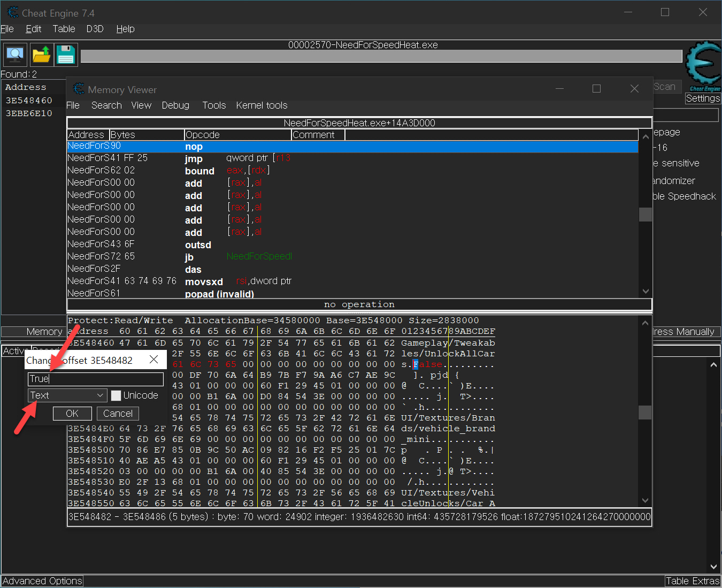Open the Memory Viewer Debug menu
Screen dimensions: 722x588
(x=175, y=105)
